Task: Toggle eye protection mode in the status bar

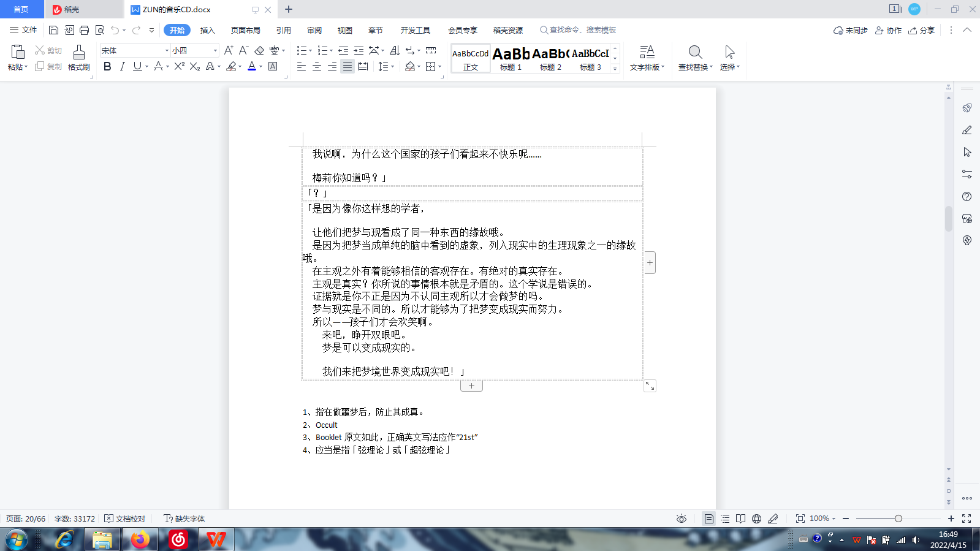Action: [681, 519]
